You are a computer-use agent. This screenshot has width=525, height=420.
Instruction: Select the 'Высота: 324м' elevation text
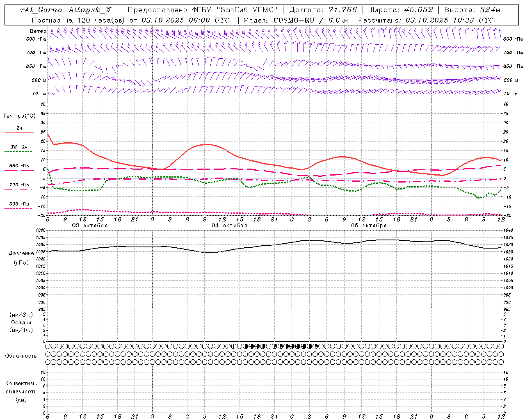click(x=472, y=10)
